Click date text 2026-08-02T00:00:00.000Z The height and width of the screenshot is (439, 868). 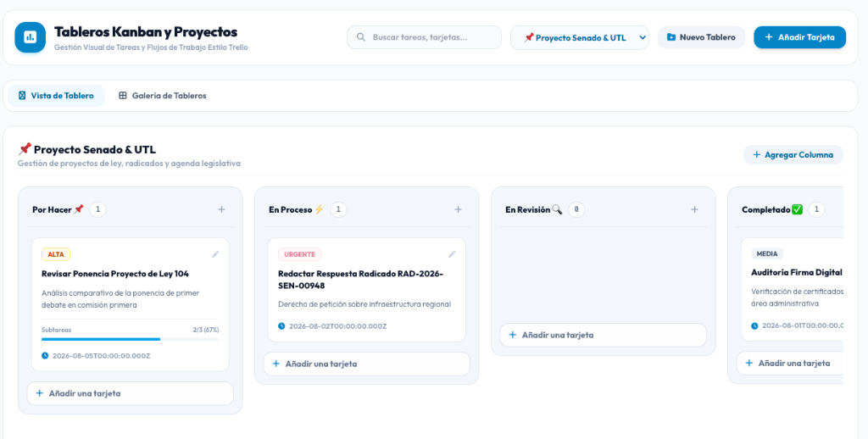point(337,326)
